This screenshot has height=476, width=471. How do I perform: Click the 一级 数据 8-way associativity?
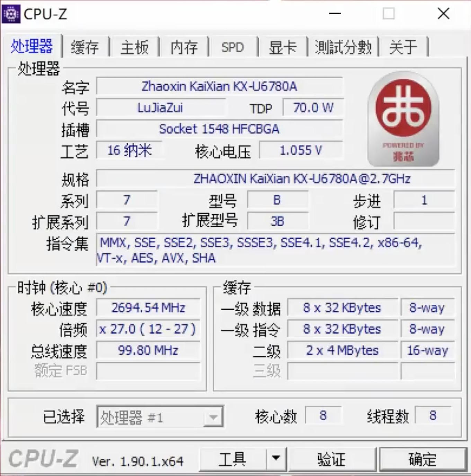(427, 308)
